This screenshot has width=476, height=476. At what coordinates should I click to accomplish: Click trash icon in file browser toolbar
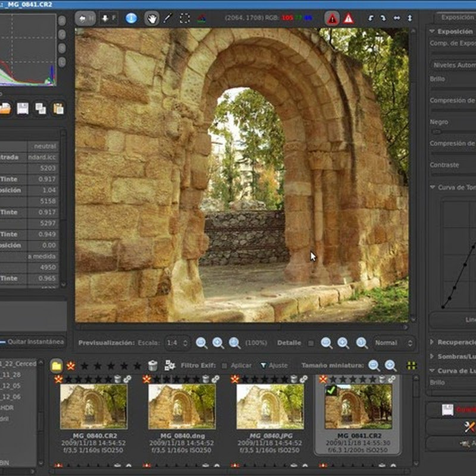153,365
